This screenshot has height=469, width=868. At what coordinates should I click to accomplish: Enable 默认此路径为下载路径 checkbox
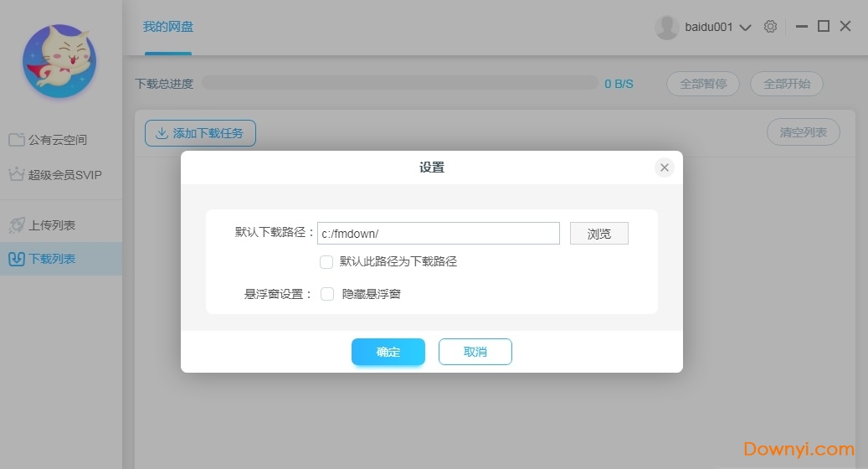click(x=326, y=262)
